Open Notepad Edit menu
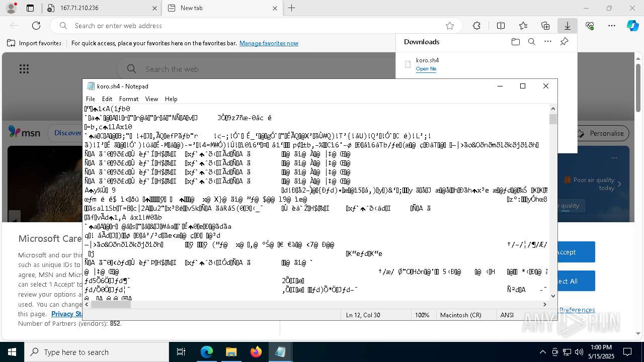 pos(107,99)
